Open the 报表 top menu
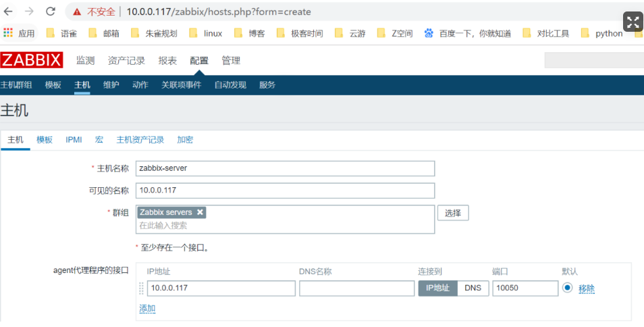 [167, 61]
